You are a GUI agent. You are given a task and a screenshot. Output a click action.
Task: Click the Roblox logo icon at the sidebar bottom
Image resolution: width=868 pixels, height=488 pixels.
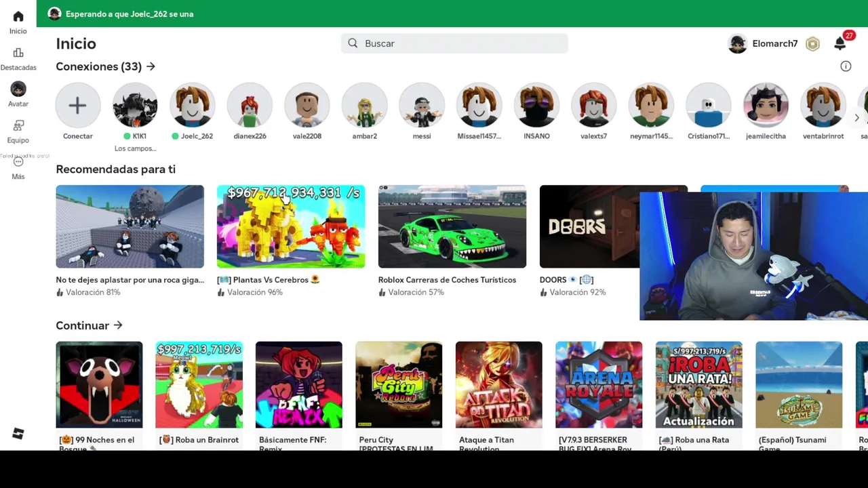18,434
